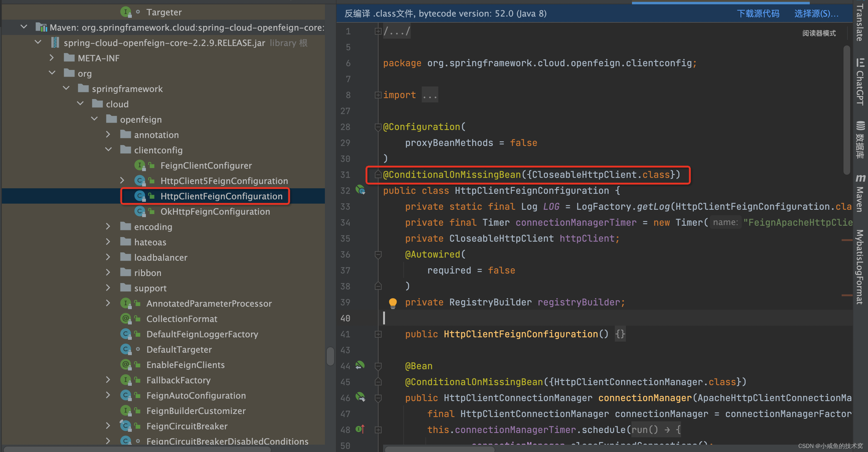Click the FeignCircuitBreaker class icon
The image size is (868, 452).
(125, 426)
